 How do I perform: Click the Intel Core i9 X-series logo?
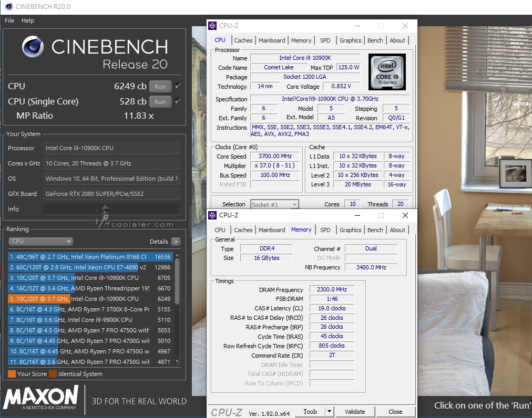point(387,71)
